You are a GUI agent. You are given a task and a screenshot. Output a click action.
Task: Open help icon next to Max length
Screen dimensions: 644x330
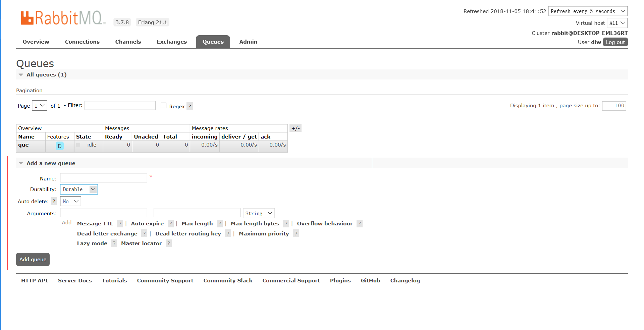pyautogui.click(x=220, y=224)
